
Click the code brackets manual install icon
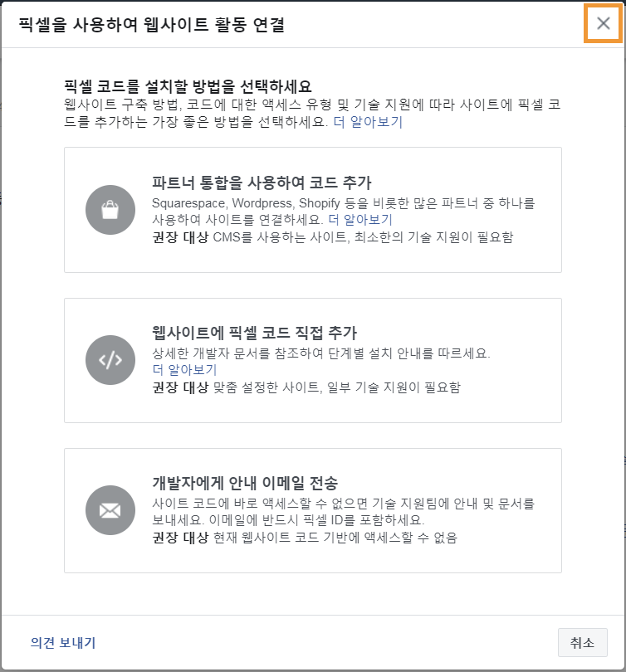pos(110,360)
